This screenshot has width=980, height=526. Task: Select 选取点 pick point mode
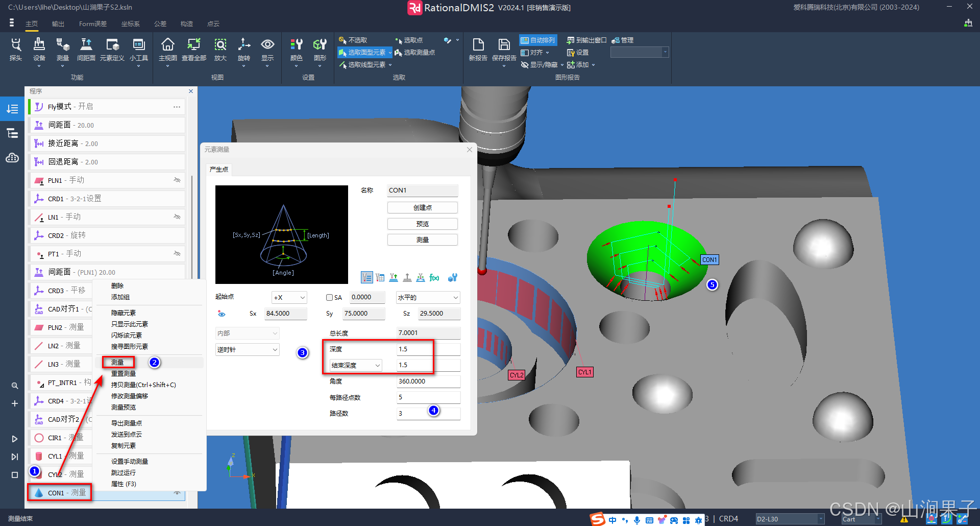click(x=409, y=40)
